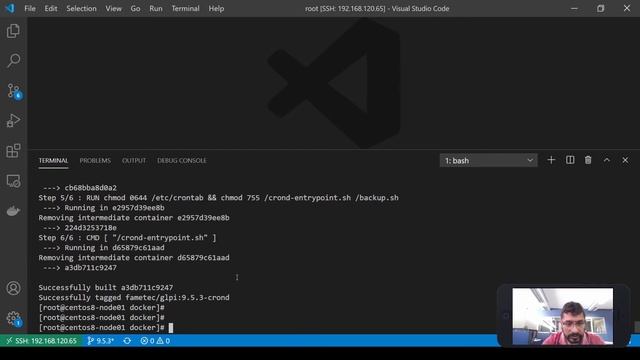Screen dimensions: 640x360
Task: Open the Help menu
Action: point(216,9)
